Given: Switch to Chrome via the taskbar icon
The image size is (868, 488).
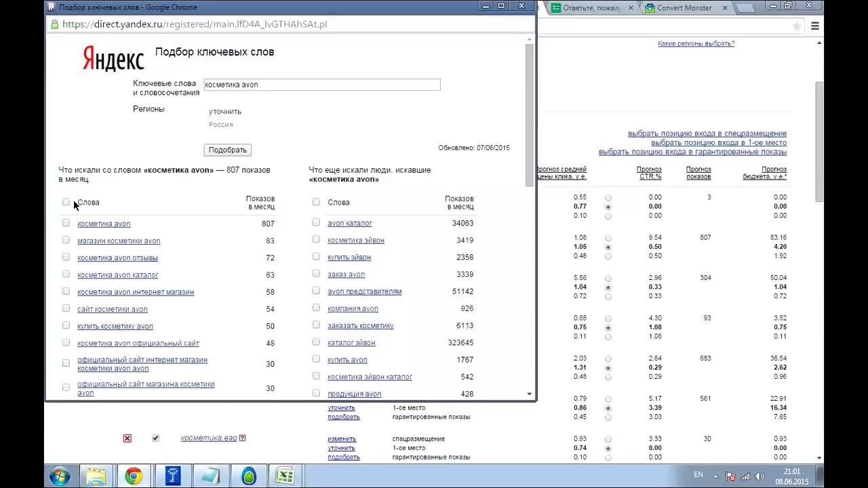Looking at the screenshot, I should pyautogui.click(x=134, y=476).
